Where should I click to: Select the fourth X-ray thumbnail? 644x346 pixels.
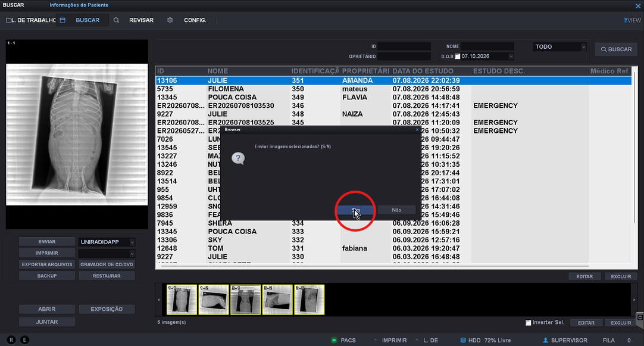277,300
